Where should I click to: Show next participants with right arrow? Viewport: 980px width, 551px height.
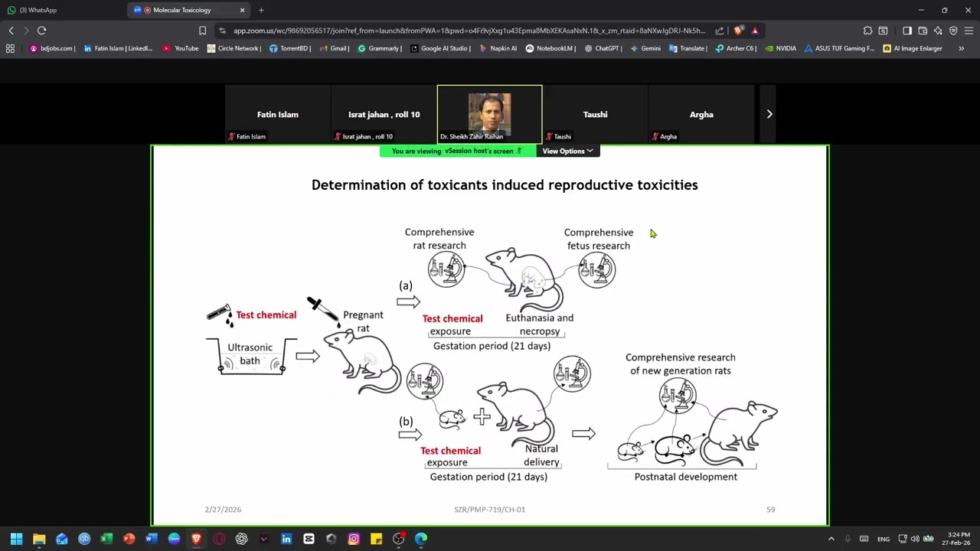769,114
